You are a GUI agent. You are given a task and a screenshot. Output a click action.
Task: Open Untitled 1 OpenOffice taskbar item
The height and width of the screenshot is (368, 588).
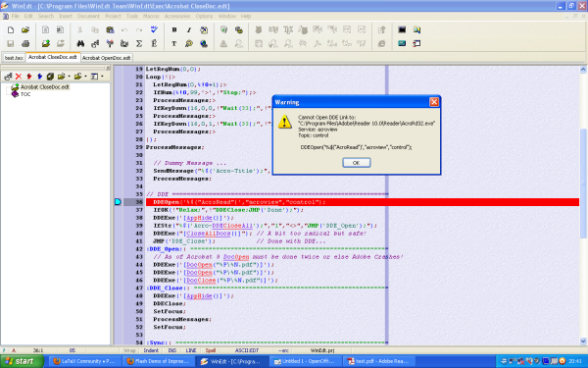pos(307,361)
